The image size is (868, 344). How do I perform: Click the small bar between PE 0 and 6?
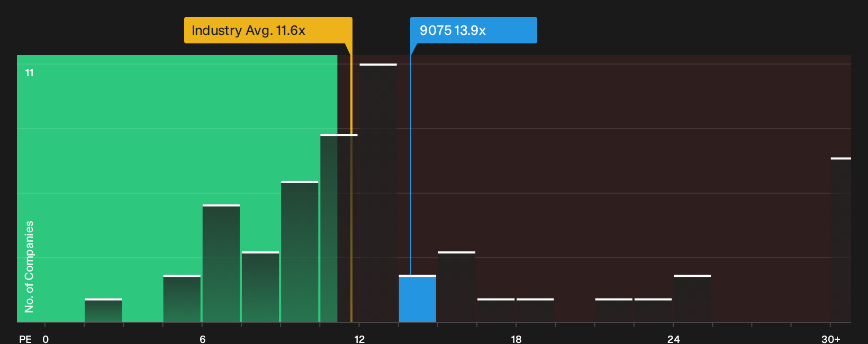pos(103,310)
